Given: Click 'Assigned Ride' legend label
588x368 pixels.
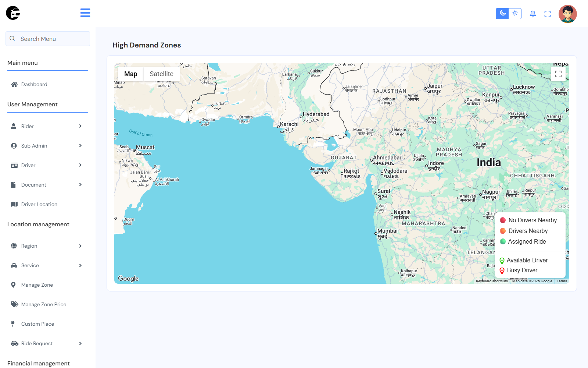Looking at the screenshot, I should coord(527,241).
